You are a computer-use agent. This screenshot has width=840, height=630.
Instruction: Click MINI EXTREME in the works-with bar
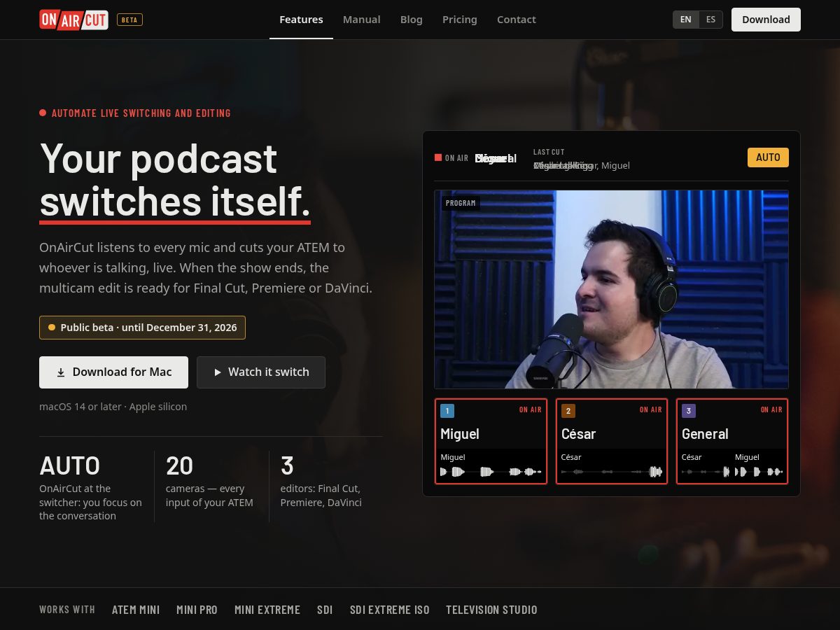pyautogui.click(x=267, y=610)
